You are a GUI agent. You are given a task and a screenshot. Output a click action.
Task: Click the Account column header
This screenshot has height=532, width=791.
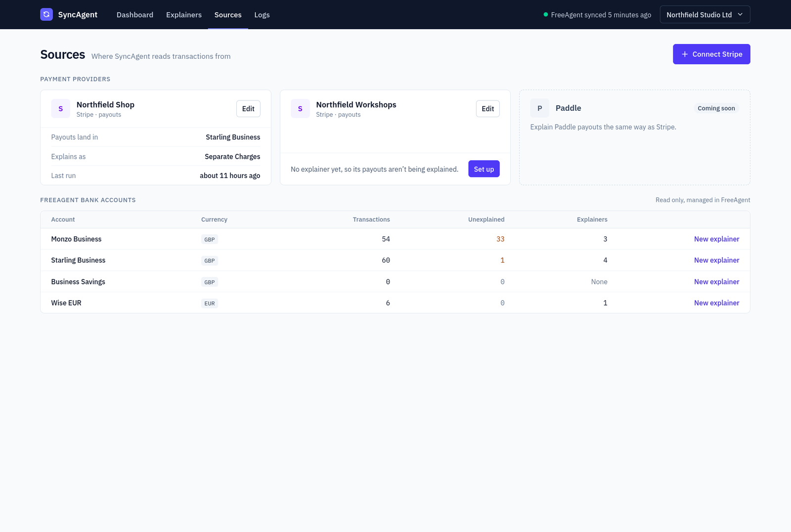(x=63, y=220)
